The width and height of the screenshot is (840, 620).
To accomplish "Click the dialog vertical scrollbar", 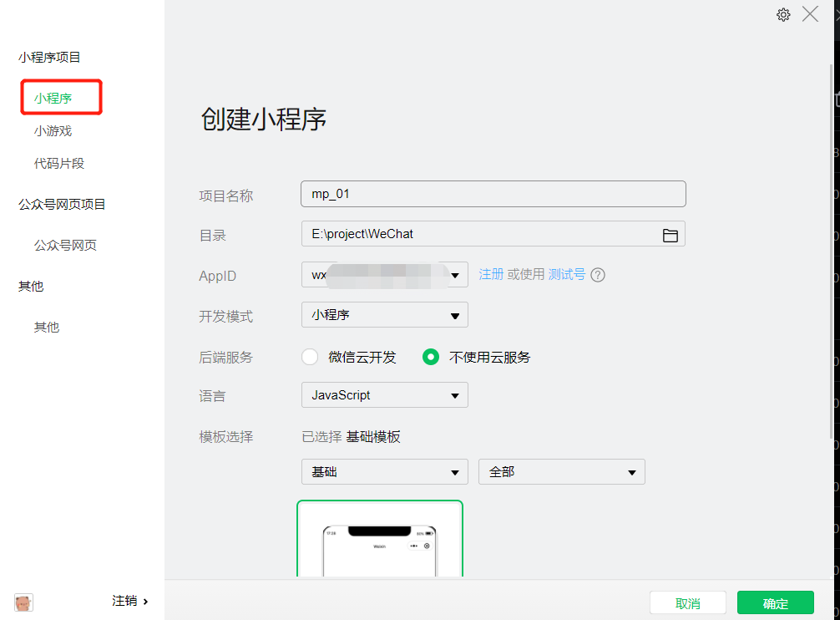I will (831, 252).
